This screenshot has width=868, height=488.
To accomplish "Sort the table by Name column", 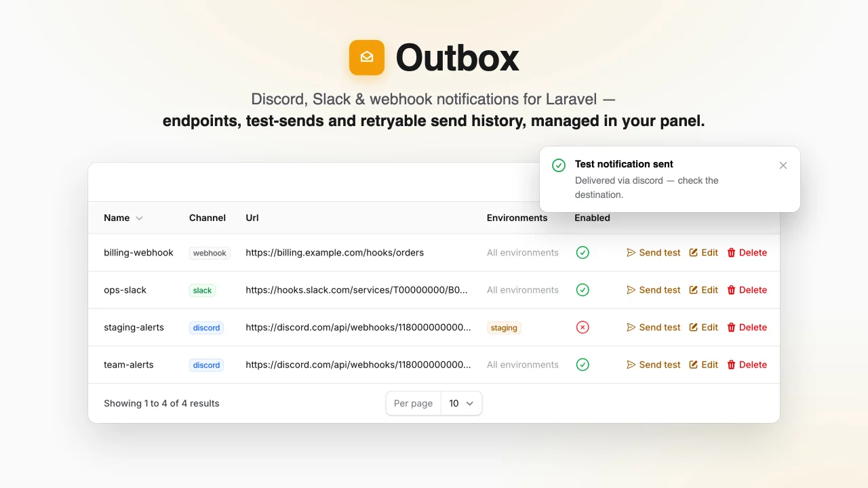I will point(123,218).
